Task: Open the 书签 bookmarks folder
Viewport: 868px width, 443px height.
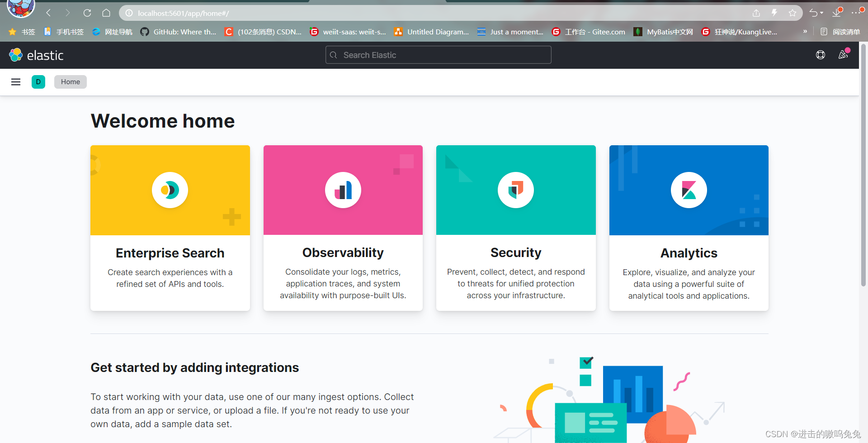Action: coord(22,32)
